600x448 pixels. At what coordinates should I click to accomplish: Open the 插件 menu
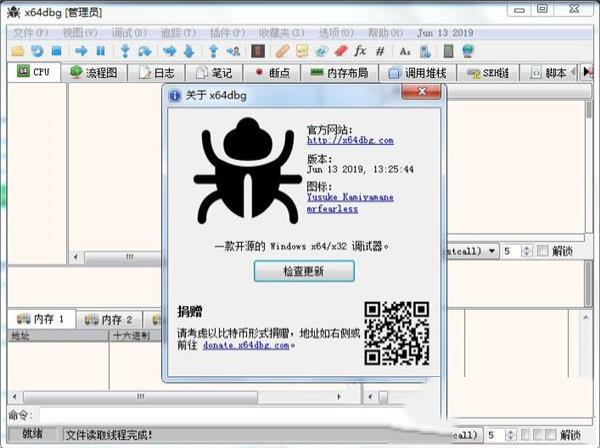227,33
